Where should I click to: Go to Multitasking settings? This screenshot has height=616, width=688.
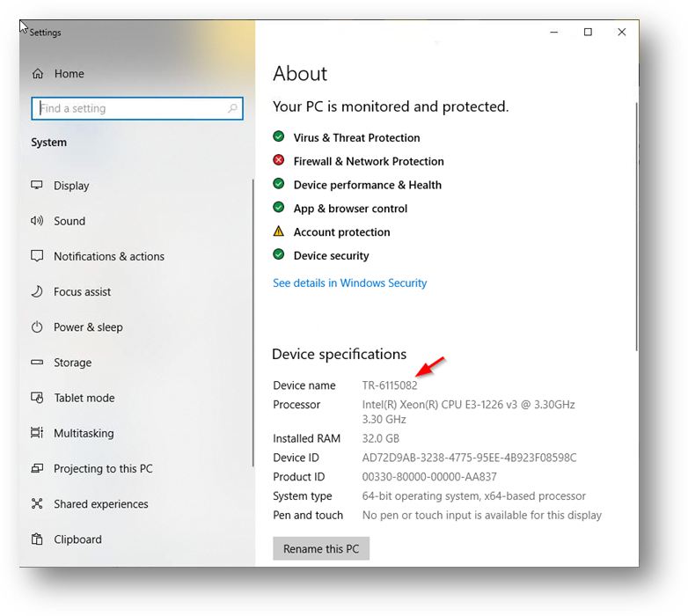pyautogui.click(x=84, y=434)
